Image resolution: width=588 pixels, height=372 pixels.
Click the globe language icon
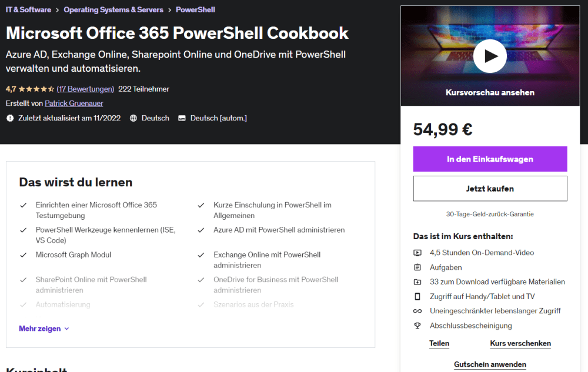(133, 118)
